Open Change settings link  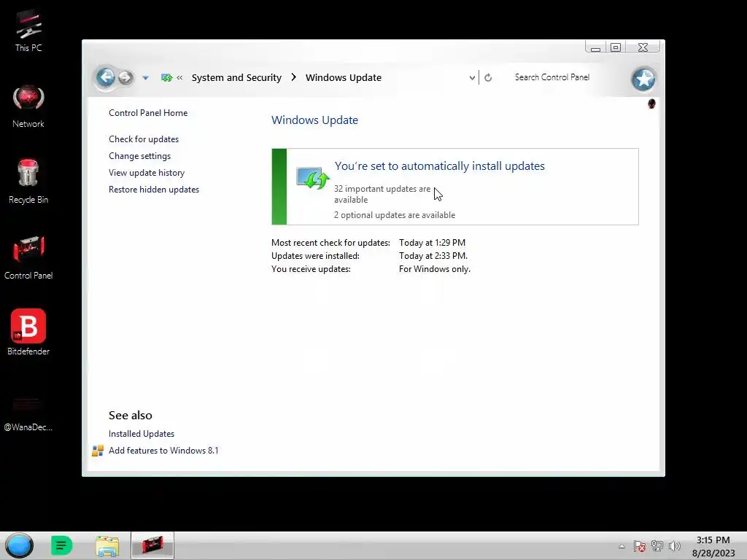point(139,156)
